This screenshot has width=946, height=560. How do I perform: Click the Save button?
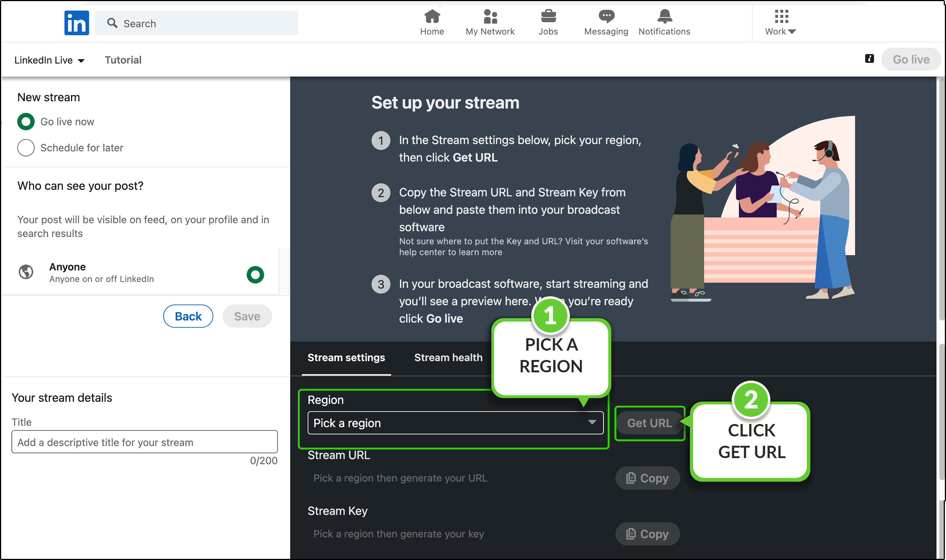point(247,316)
